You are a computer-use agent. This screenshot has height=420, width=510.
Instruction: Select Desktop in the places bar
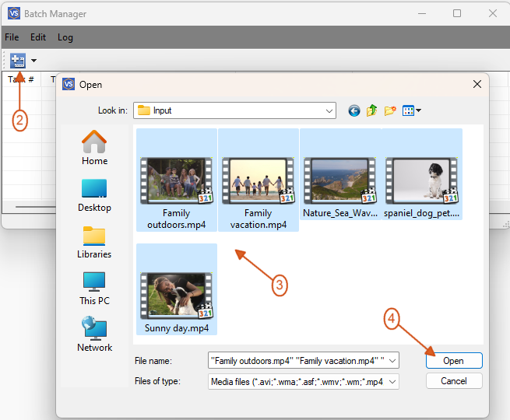click(94, 194)
